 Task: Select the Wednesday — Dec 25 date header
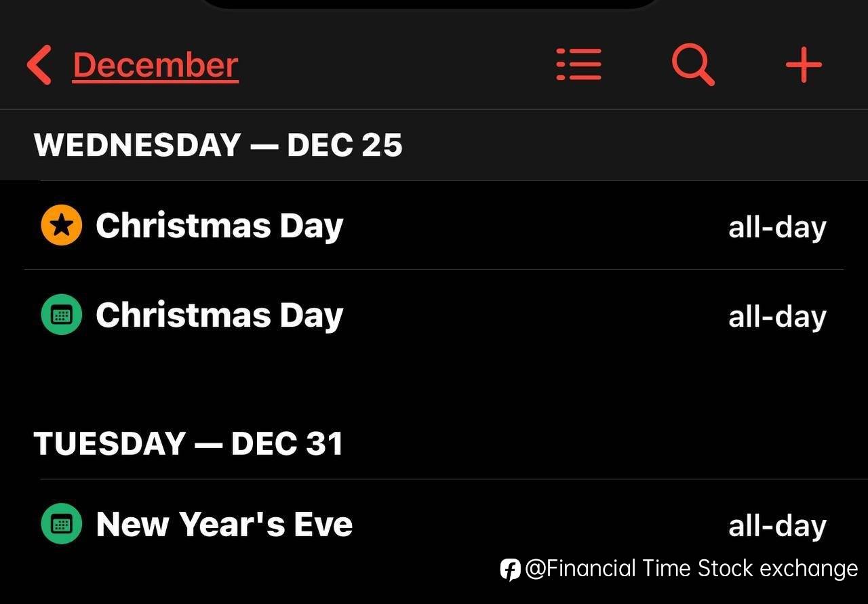point(218,145)
